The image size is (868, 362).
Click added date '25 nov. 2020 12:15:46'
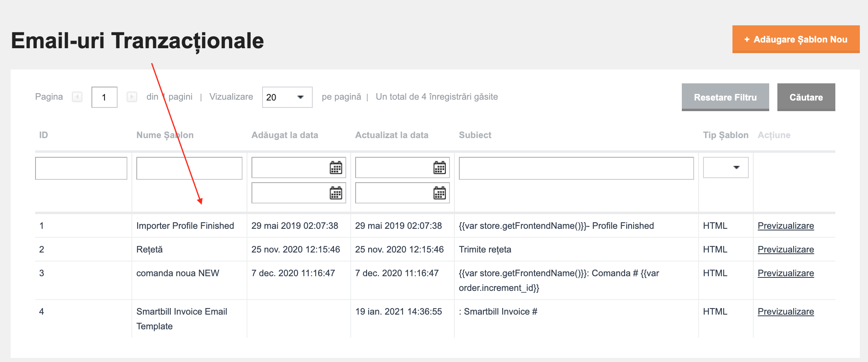pyautogui.click(x=296, y=250)
